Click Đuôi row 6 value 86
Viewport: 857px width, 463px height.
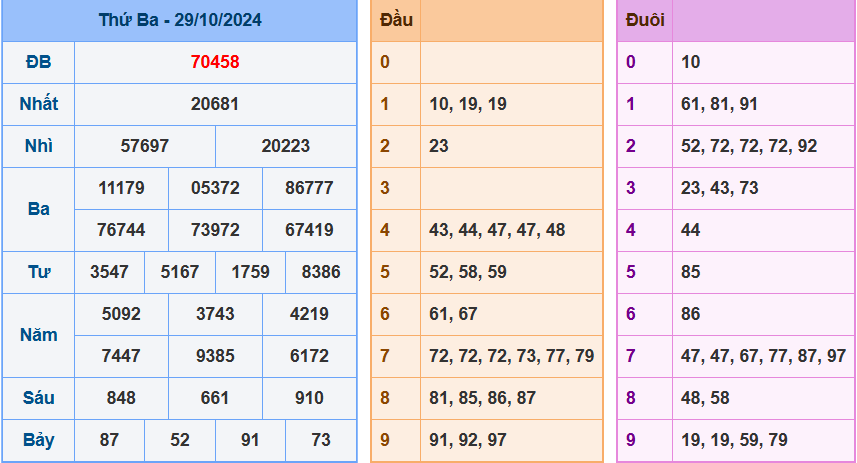click(690, 314)
